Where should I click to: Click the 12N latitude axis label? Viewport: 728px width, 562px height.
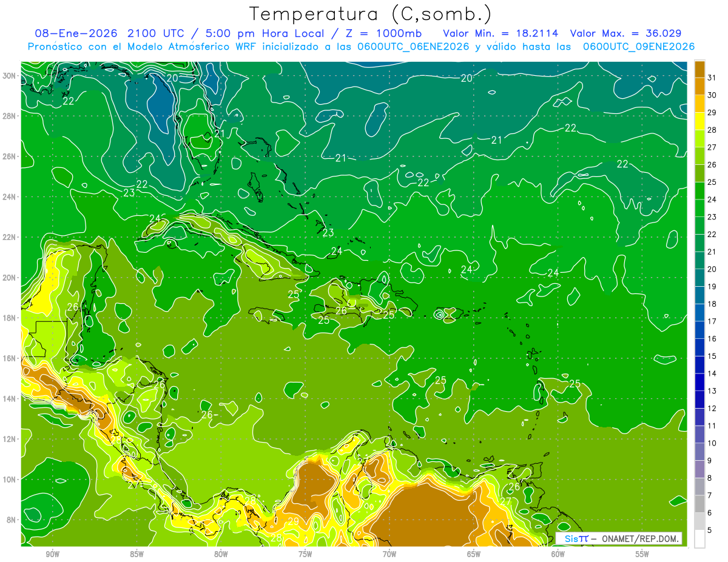[x=10, y=439]
